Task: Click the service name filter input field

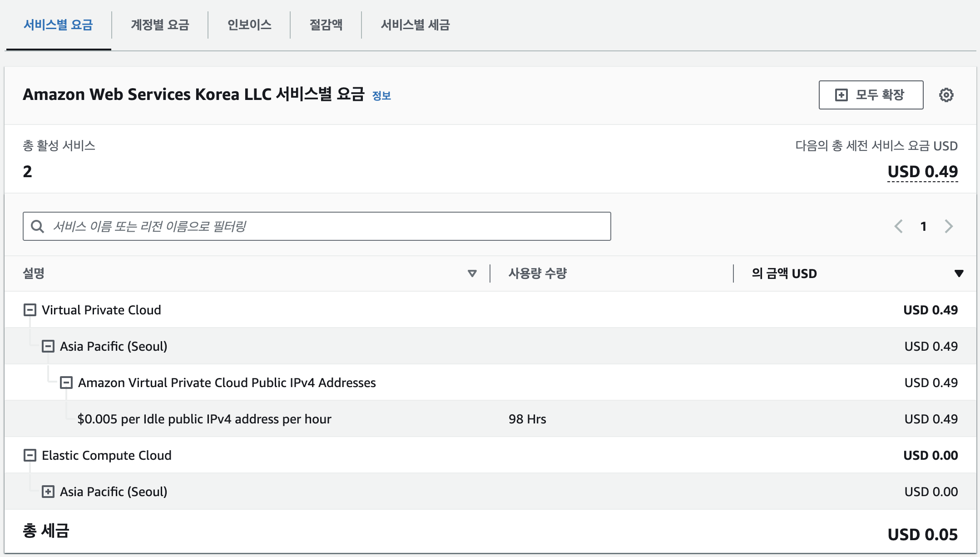Action: pos(327,226)
